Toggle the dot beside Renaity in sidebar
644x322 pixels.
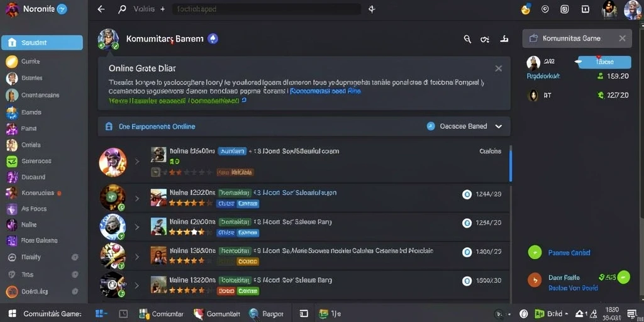[x=75, y=257]
